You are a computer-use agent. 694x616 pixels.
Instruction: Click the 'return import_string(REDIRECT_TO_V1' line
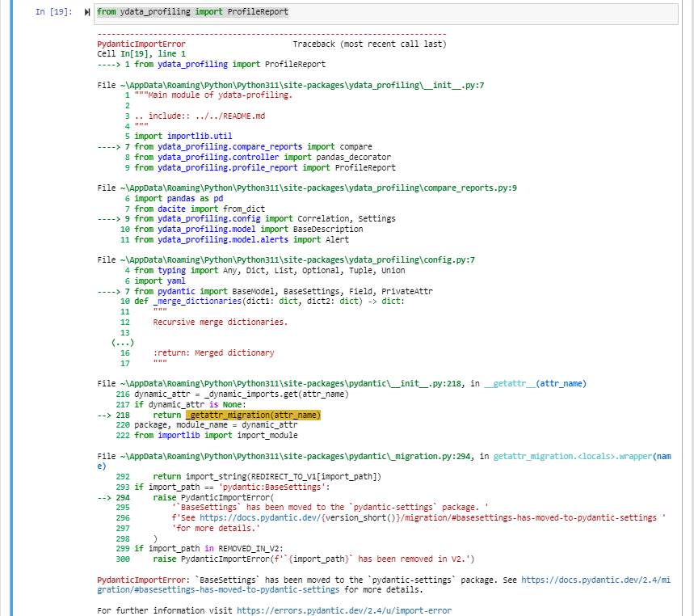click(267, 476)
